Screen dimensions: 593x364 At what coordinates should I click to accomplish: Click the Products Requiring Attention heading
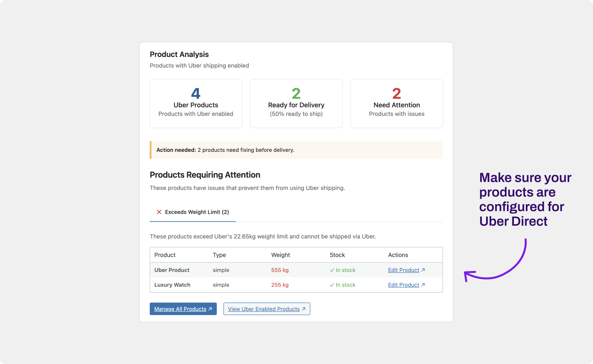pos(205,175)
